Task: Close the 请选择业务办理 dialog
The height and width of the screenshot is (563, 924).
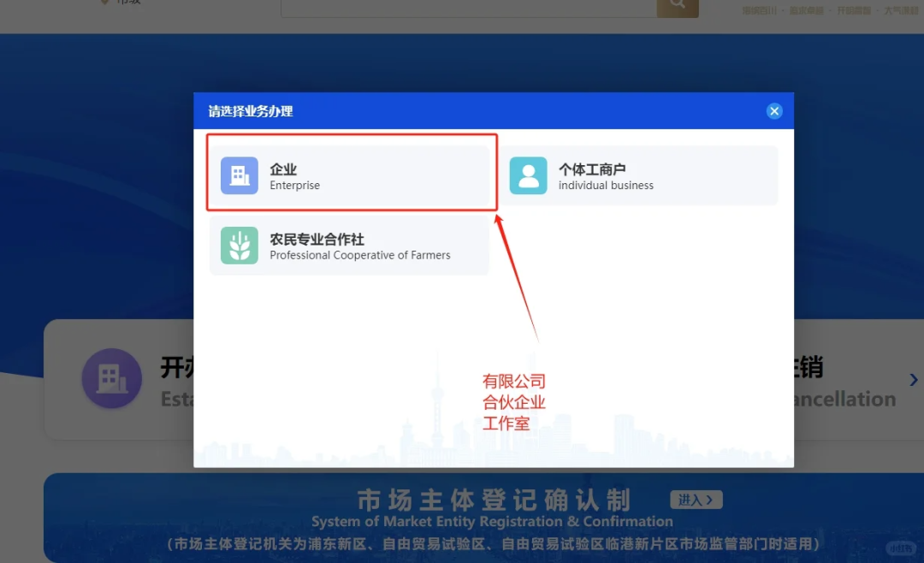Action: (x=774, y=110)
